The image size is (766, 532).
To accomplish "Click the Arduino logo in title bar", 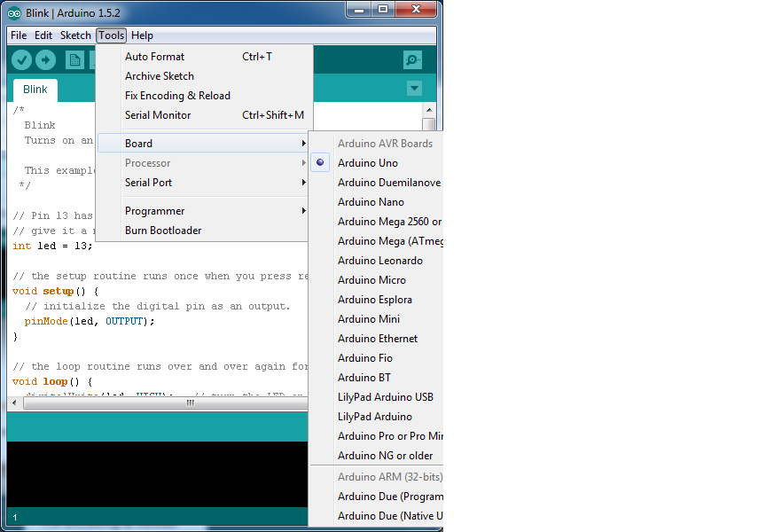I will coord(14,13).
